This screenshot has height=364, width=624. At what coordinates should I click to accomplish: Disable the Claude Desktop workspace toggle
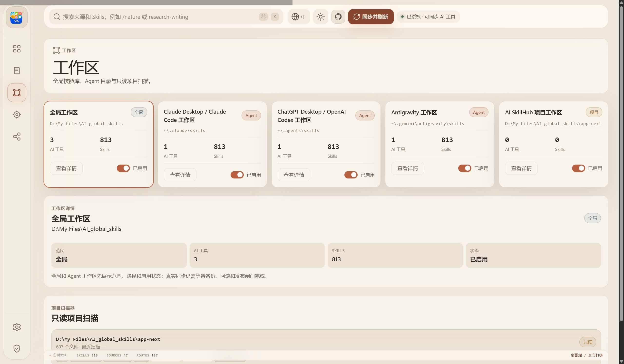(237, 175)
